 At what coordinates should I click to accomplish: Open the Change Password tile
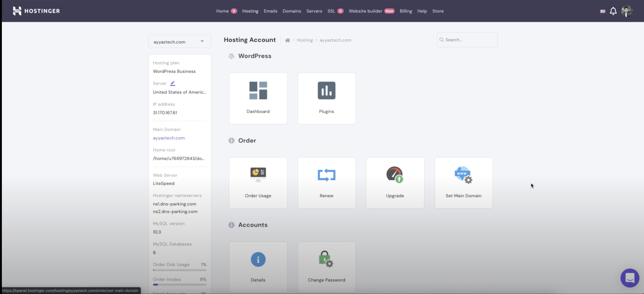pyautogui.click(x=326, y=267)
